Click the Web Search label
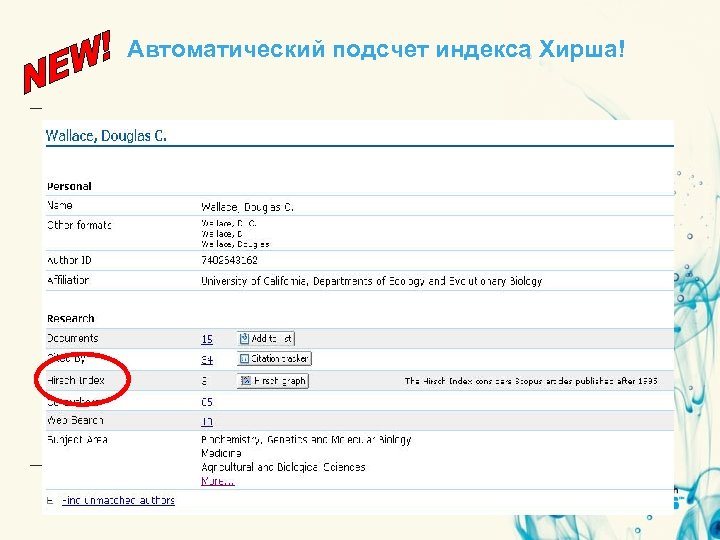Image resolution: width=720 pixels, height=540 pixels. click(75, 420)
